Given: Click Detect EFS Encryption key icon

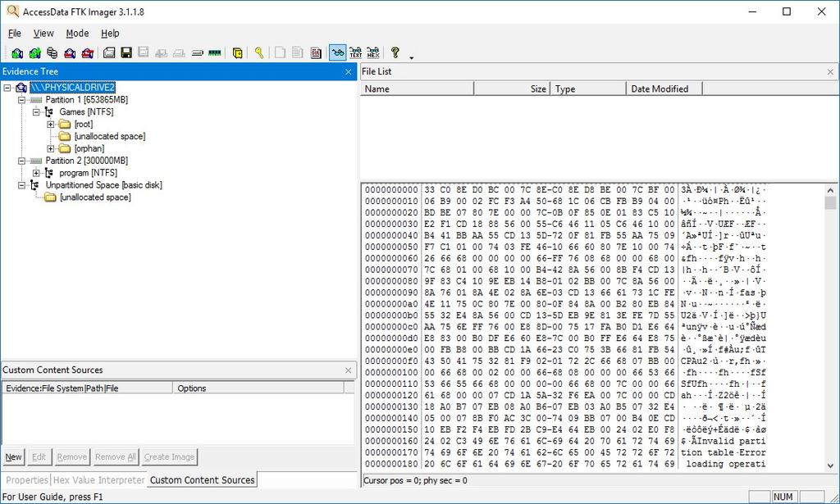Looking at the screenshot, I should [x=258, y=52].
